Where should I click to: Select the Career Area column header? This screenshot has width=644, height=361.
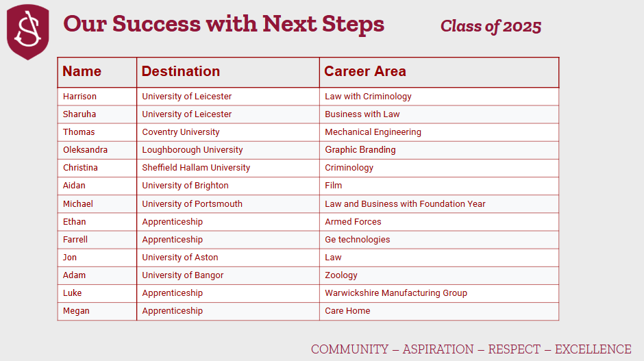click(x=365, y=71)
